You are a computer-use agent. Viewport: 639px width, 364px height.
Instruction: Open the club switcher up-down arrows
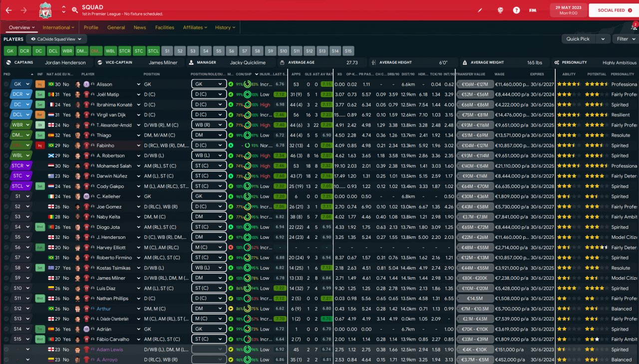63,10
